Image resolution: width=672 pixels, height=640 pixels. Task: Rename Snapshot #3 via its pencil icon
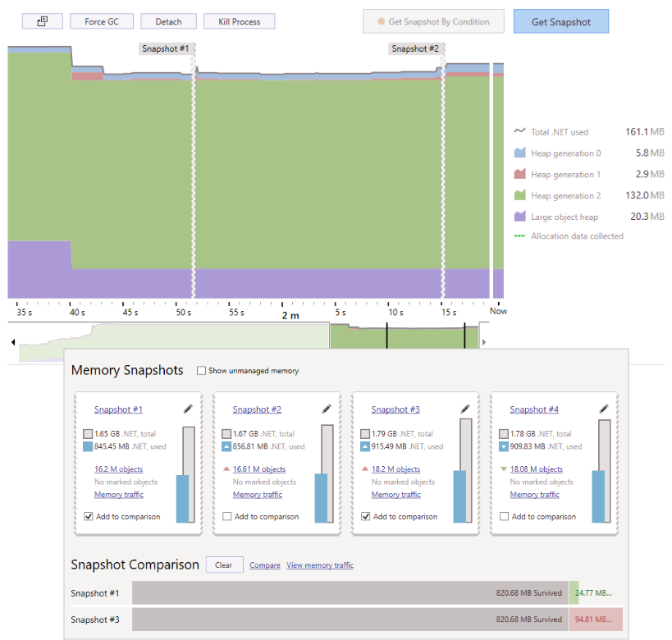(464, 408)
